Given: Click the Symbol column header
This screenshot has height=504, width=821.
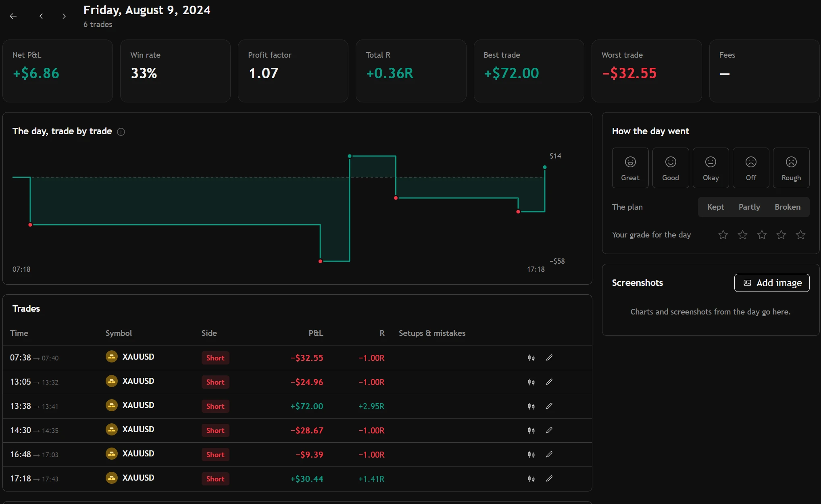Looking at the screenshot, I should click(x=119, y=333).
